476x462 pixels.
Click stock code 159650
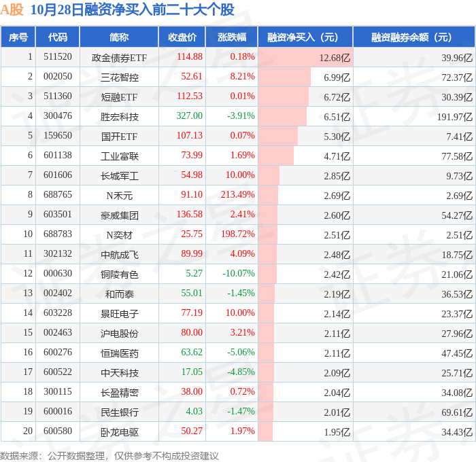tap(58, 136)
